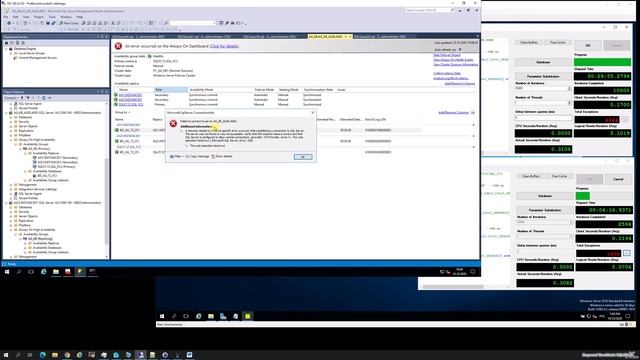640x360 pixels.
Task: Click the exceptions details button in lower SQLQueryStress
Action: coord(627,253)
